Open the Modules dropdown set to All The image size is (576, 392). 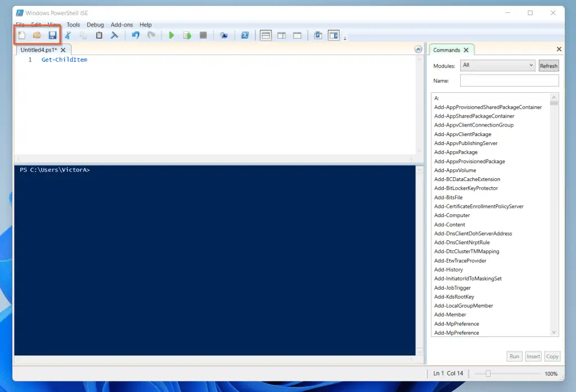coord(498,65)
